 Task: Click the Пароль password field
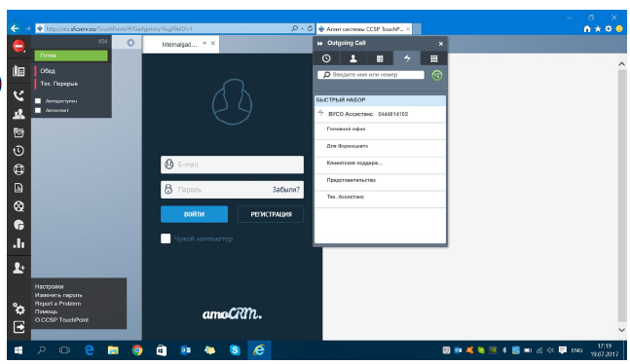click(232, 190)
